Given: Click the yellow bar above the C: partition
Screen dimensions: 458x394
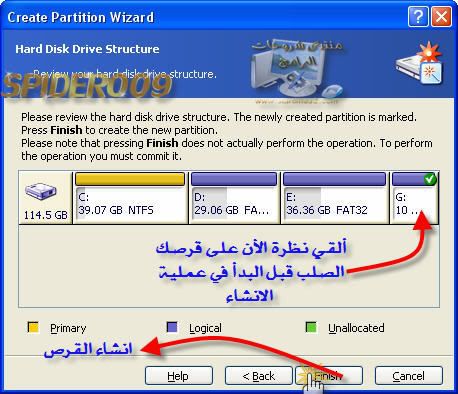Looking at the screenshot, I should pyautogui.click(x=130, y=179).
